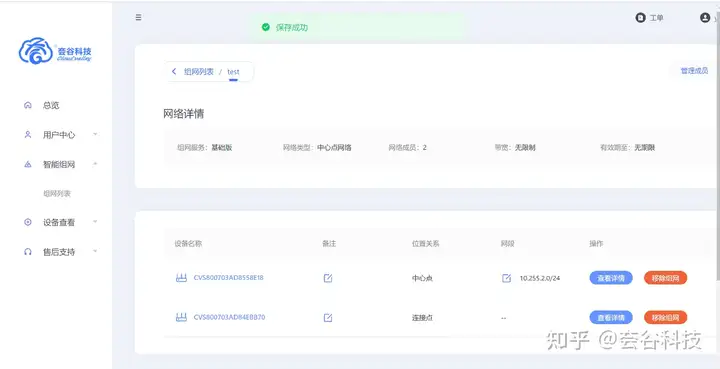Click 中心点网络 network type value
Image resolution: width=720 pixels, height=369 pixels.
pyautogui.click(x=334, y=148)
